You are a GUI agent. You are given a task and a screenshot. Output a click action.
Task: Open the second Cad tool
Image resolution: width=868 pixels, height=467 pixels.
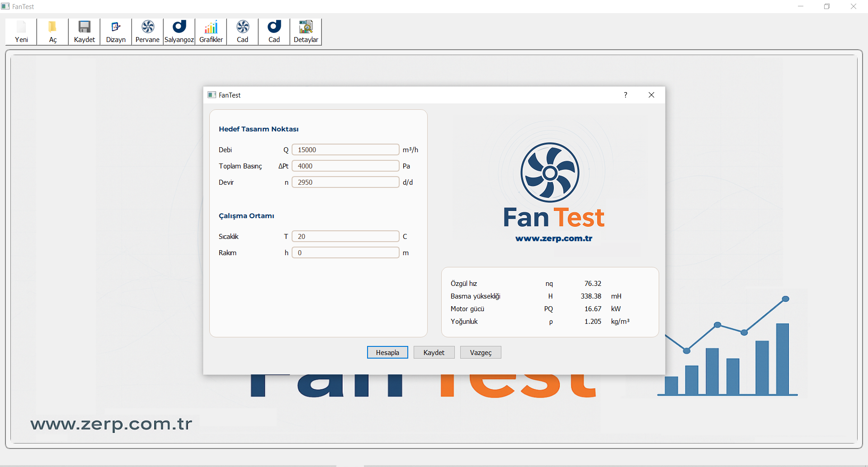(274, 31)
